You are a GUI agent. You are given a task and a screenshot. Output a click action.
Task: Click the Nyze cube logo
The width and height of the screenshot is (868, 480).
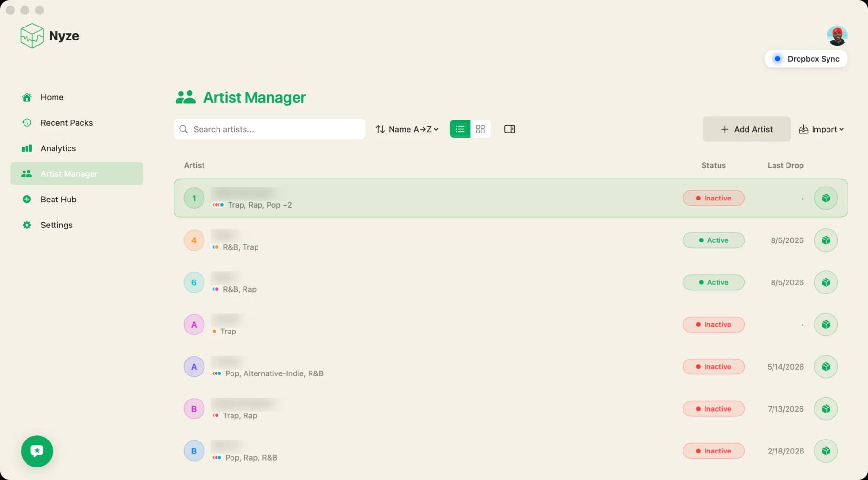click(32, 36)
